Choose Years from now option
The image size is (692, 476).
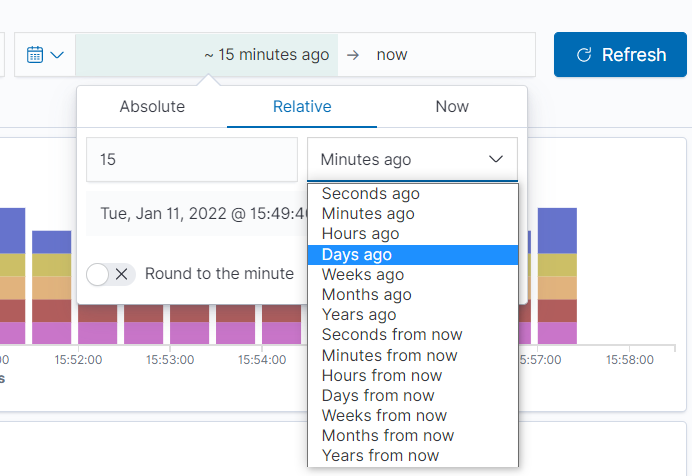[380, 456]
